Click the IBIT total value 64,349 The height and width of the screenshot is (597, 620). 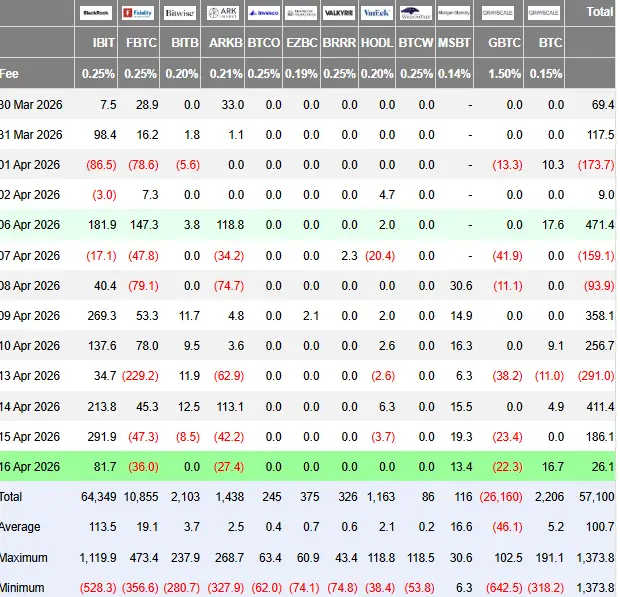pyautogui.click(x=98, y=497)
